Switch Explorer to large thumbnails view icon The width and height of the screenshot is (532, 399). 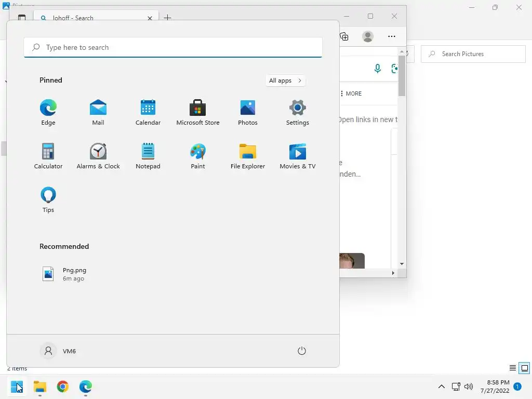tap(525, 368)
